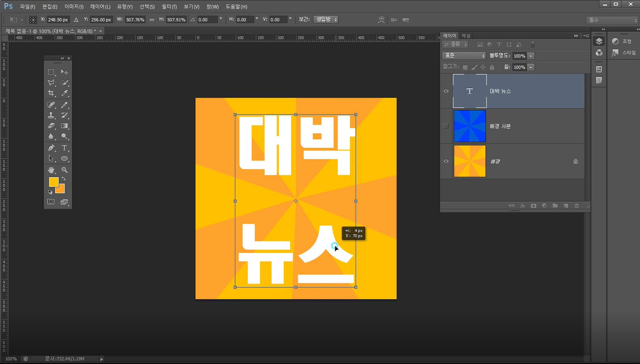
Task: Click the add layer style fx icon
Action: click(523, 206)
